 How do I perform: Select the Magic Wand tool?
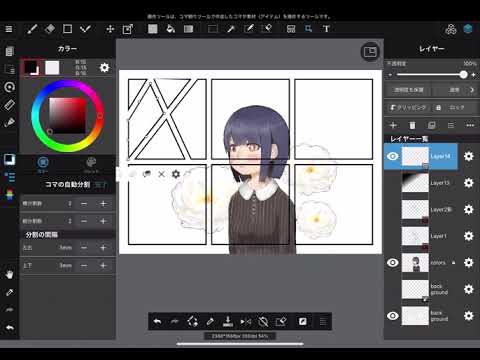point(231,29)
